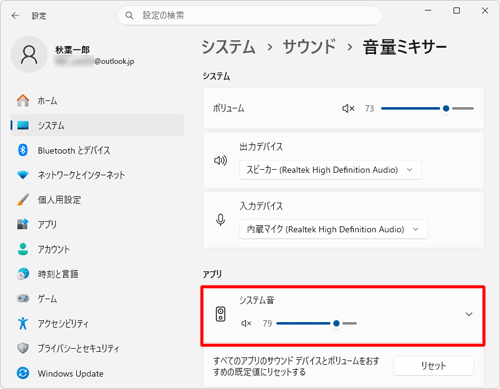Screen dimensions: 500x389
Task: Click the Bluetooth icon in sidebar
Action: point(23,150)
